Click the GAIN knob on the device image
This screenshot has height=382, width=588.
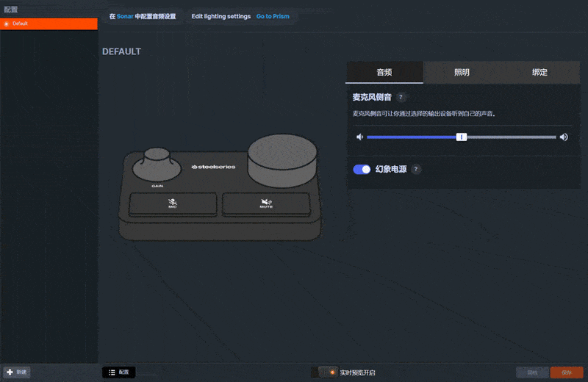tap(157, 165)
